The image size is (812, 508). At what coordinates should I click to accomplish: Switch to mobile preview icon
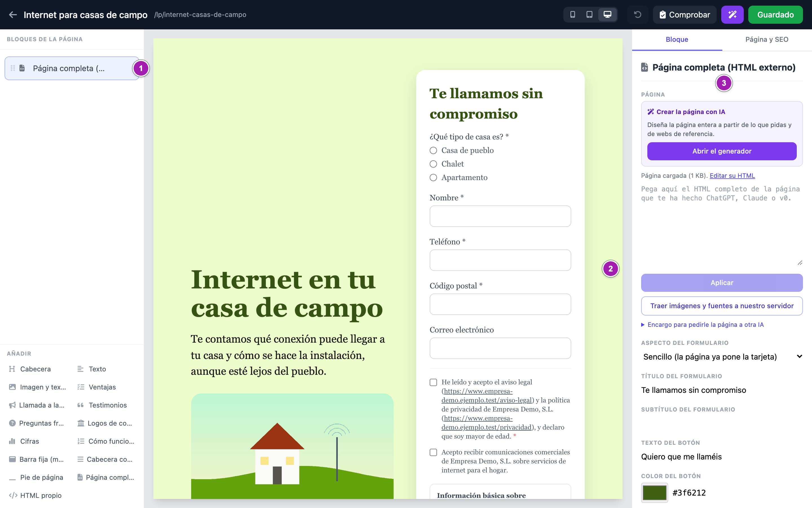573,14
